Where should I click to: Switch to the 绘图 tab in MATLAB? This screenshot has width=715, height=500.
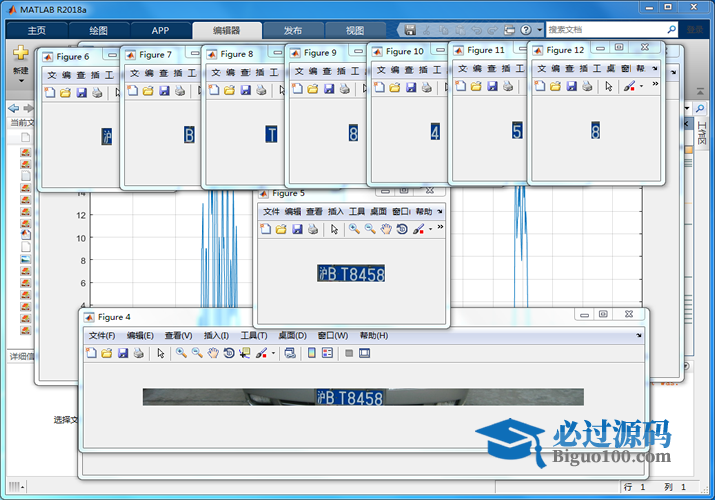coord(98,30)
